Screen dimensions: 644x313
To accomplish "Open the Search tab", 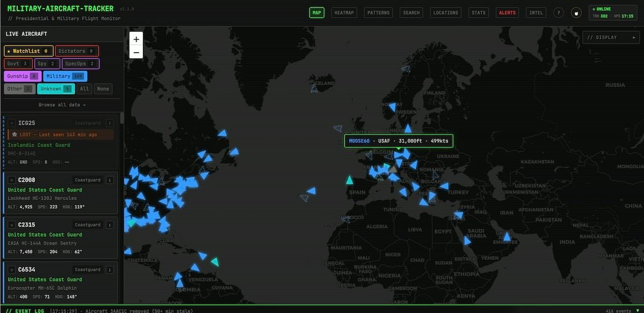I will [411, 13].
